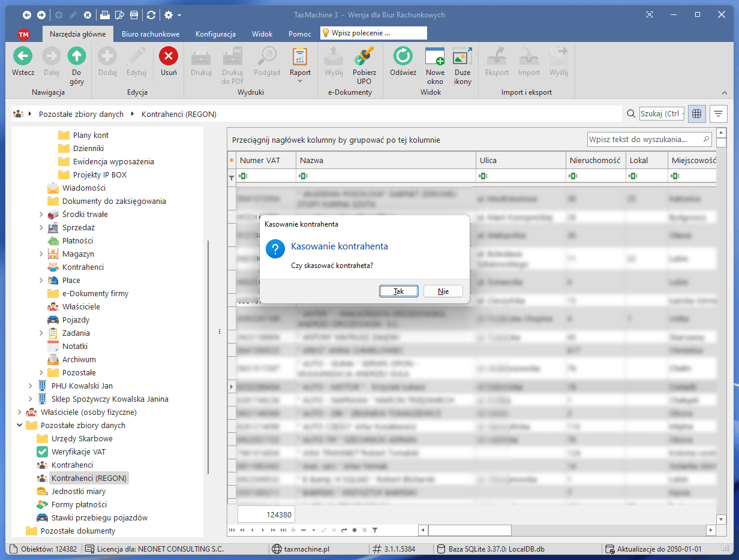Click the Odśwież refresh icon
The image size is (739, 560).
coord(402,57)
